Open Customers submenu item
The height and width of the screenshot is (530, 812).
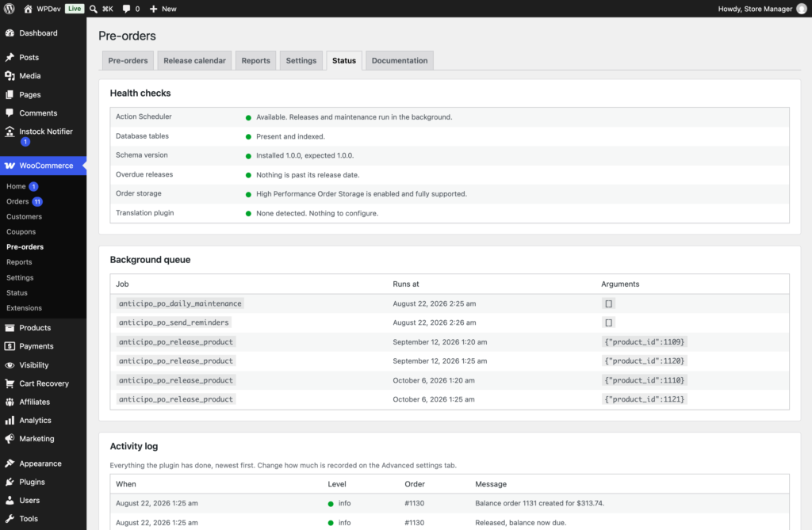[x=25, y=216]
